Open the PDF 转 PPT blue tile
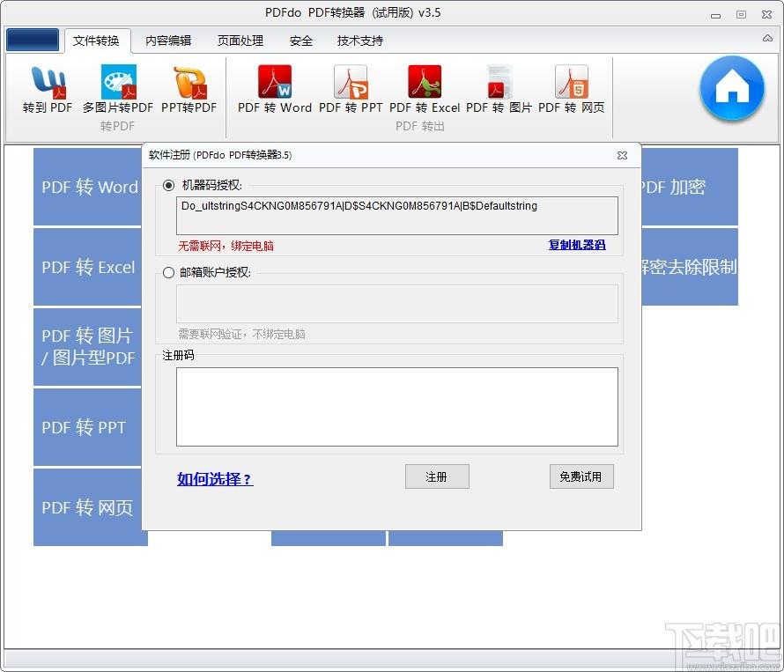Viewport: 784px width, 672px height. [x=87, y=426]
